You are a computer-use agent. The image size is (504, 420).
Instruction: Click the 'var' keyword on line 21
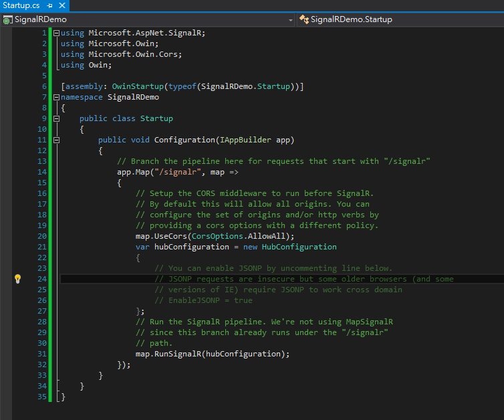142,247
